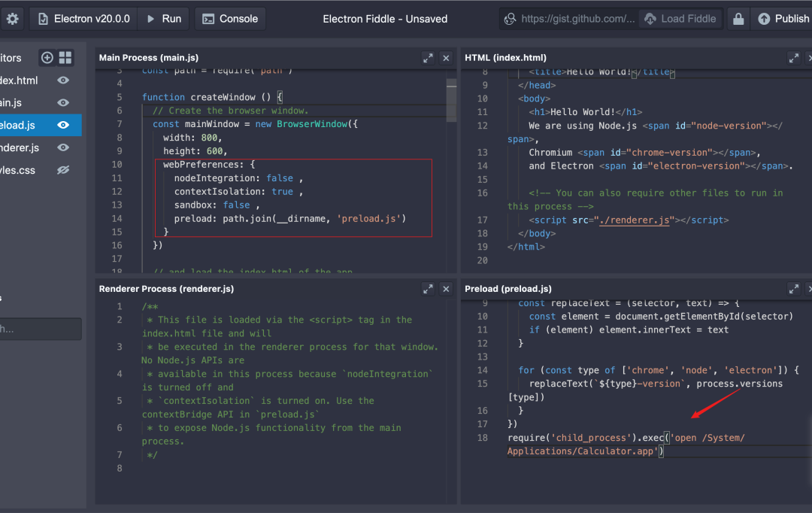
Task: Reset editor layout with grid icon
Action: click(65, 57)
